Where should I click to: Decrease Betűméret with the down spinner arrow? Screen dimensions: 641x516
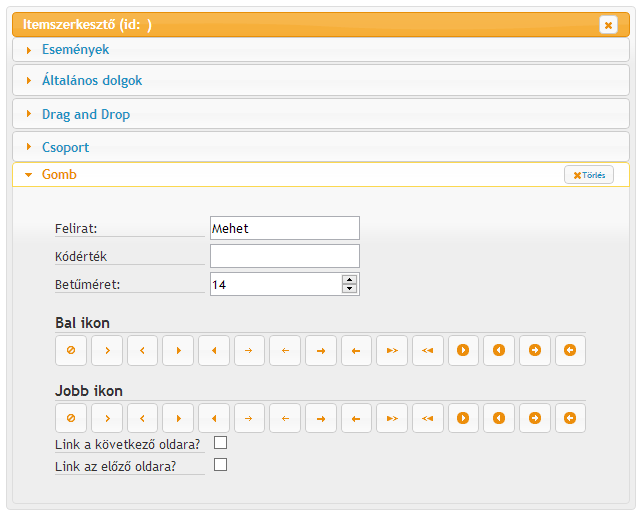[350, 288]
